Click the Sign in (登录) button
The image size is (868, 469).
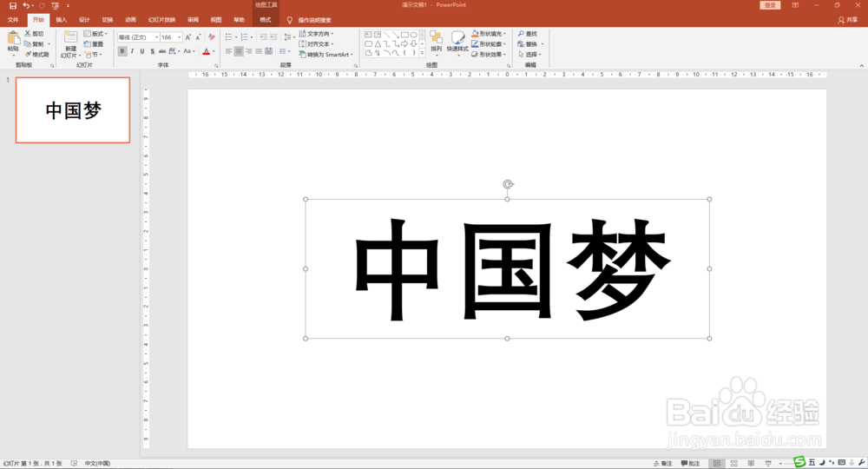pyautogui.click(x=770, y=5)
